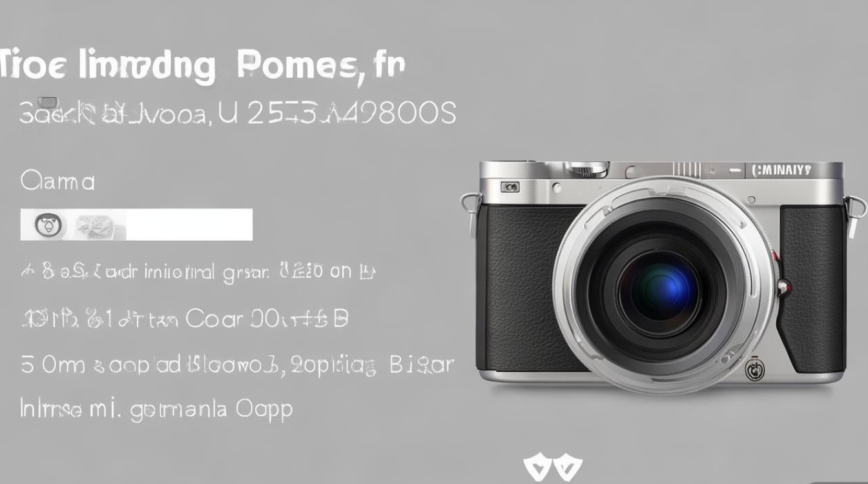Click the bottom text line ending 'Oopp'
The width and height of the screenshot is (868, 484).
pyautogui.click(x=156, y=409)
